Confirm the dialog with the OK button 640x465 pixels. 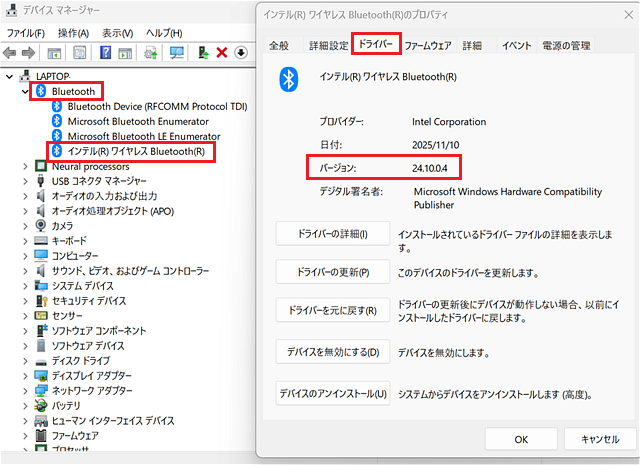(521, 439)
